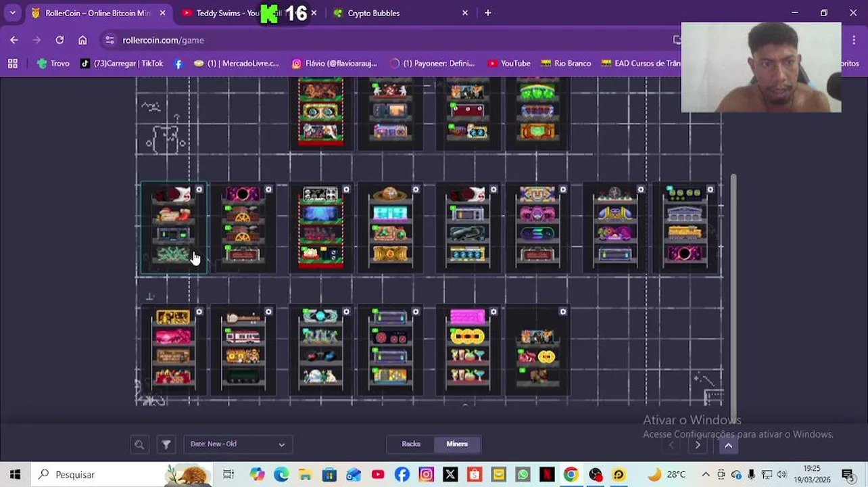Open Google Chrome from the taskbar
This screenshot has height=487, width=868.
pos(571,475)
